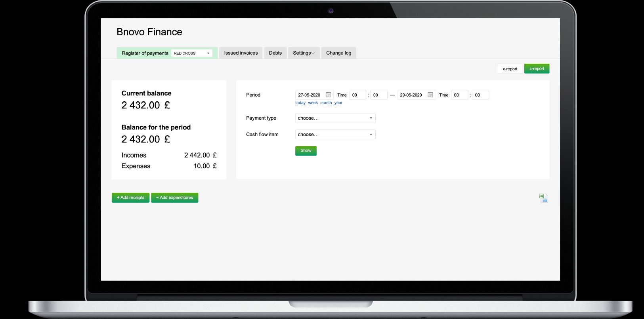
Task: Open the end date calendar picker icon
Action: pos(430,95)
